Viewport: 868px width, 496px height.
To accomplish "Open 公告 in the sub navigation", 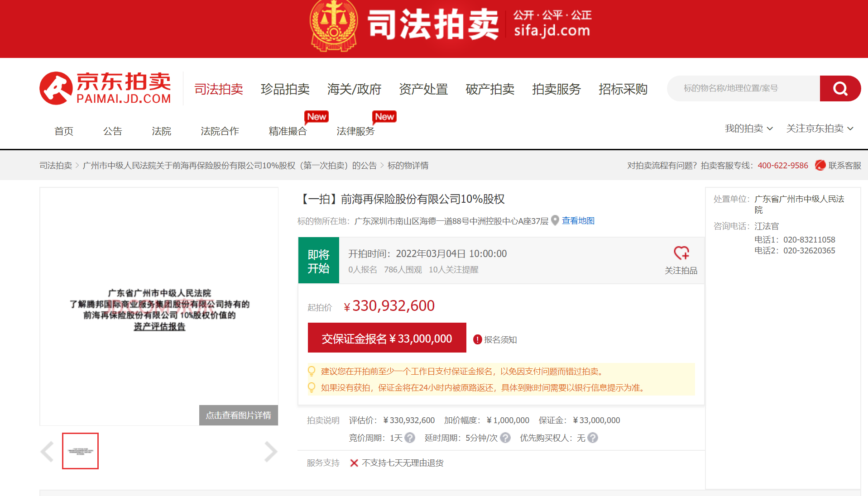I will (113, 131).
